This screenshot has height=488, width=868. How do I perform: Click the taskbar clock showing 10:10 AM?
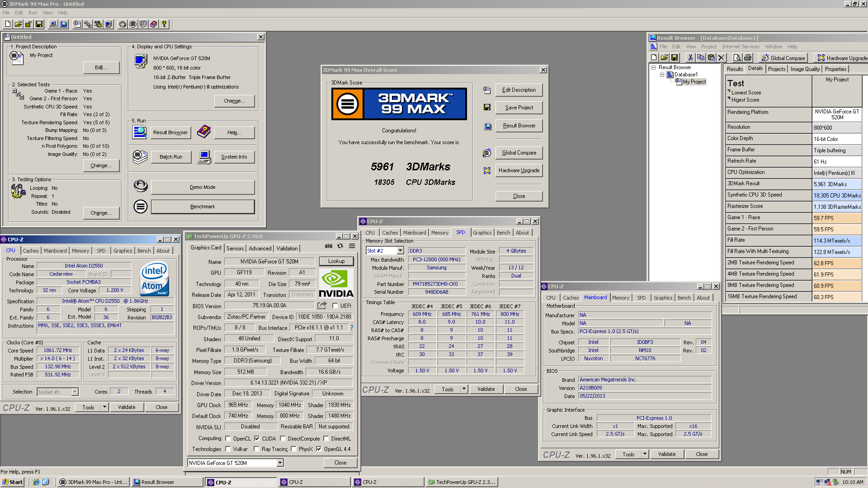853,482
